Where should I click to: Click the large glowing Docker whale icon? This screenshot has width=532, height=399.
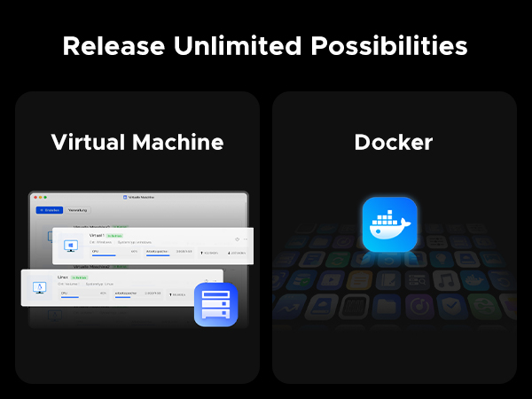pos(389,224)
